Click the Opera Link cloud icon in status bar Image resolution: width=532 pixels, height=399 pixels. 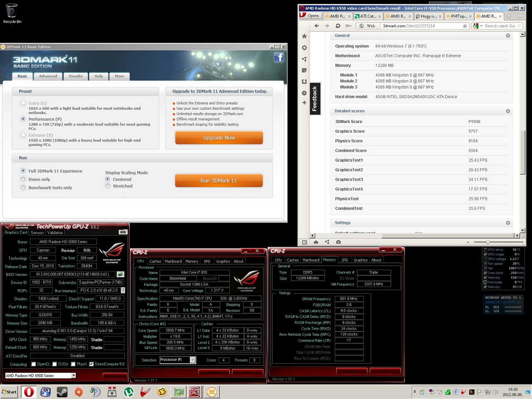pos(316,242)
